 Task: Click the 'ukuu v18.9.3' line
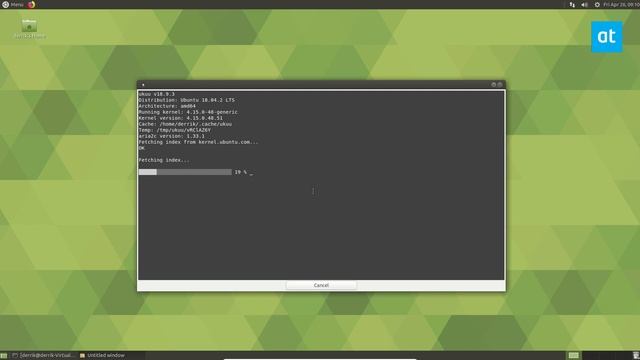coord(156,94)
